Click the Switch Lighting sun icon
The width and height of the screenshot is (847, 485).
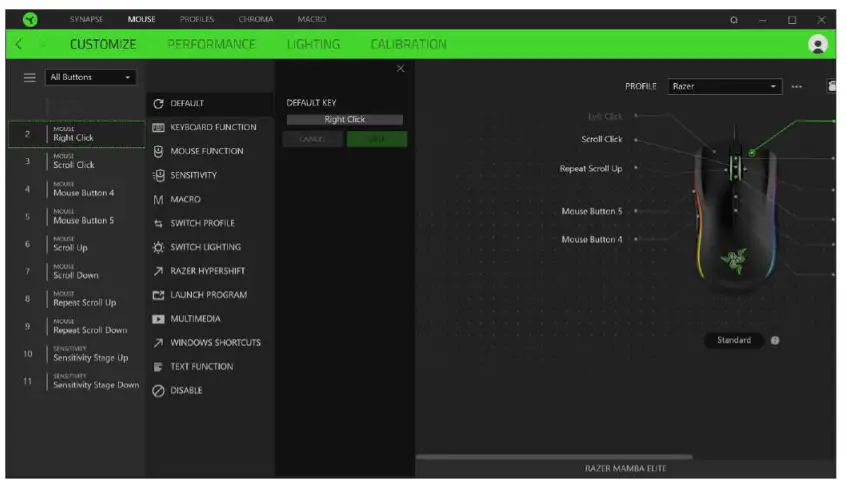point(158,247)
